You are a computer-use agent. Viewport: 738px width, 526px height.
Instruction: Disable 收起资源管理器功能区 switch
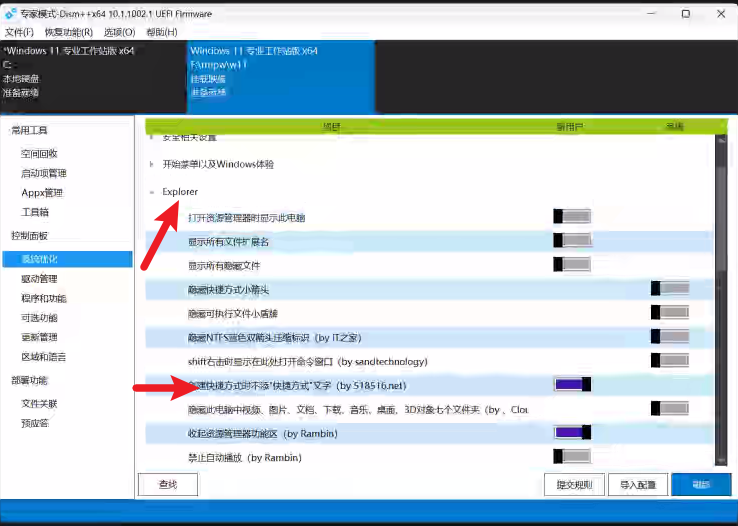pos(572,433)
